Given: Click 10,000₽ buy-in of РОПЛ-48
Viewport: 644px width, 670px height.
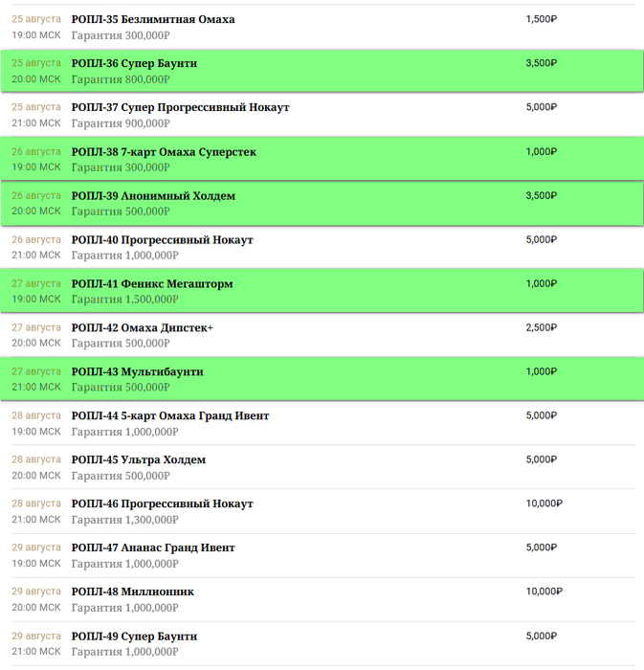Looking at the screenshot, I should coord(544,592).
